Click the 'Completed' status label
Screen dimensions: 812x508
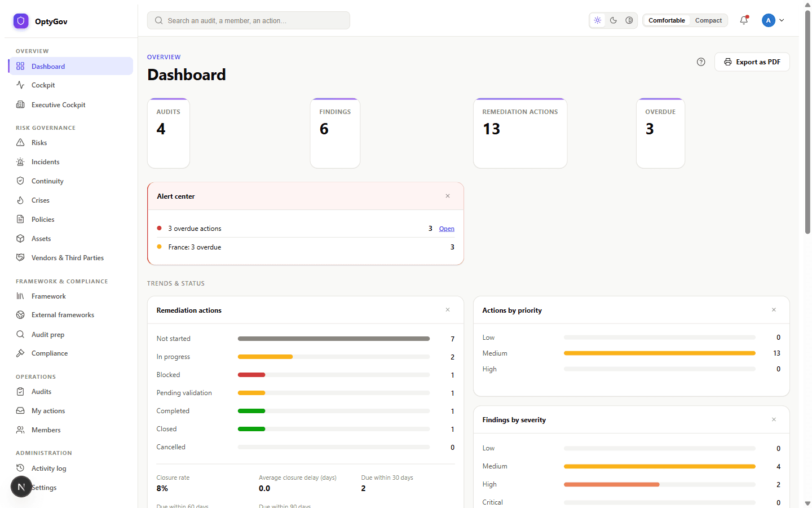pyautogui.click(x=173, y=411)
